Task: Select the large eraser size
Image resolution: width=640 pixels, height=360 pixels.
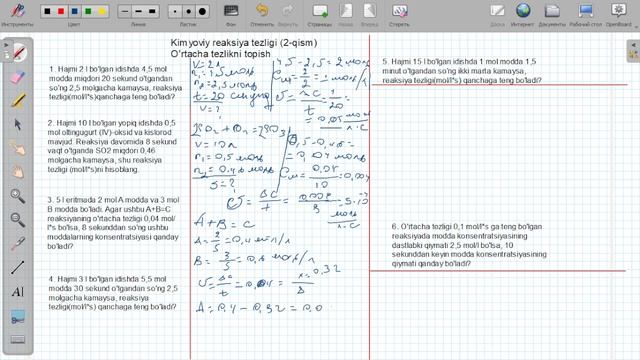Action: coord(202,11)
